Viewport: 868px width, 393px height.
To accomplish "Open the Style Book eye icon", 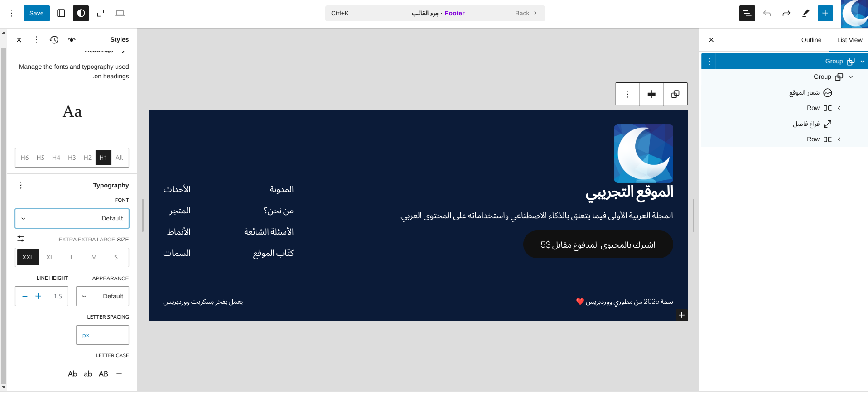I will pyautogui.click(x=72, y=40).
